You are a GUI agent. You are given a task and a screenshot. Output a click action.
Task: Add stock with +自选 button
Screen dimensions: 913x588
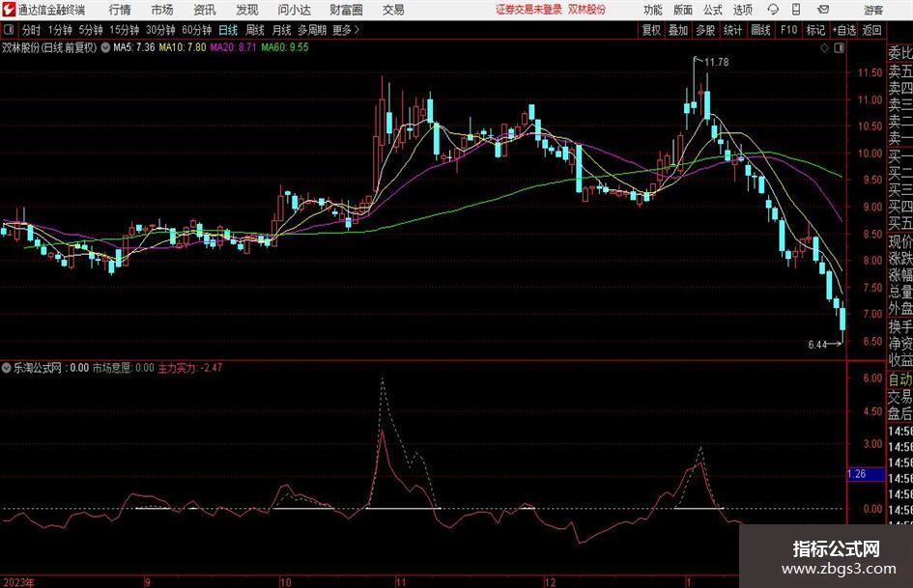click(844, 30)
